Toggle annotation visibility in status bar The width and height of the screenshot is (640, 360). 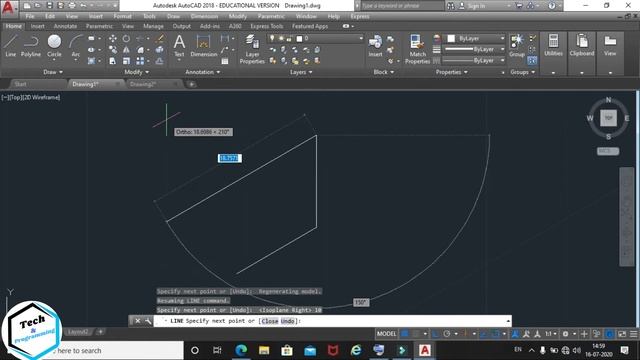(515, 334)
